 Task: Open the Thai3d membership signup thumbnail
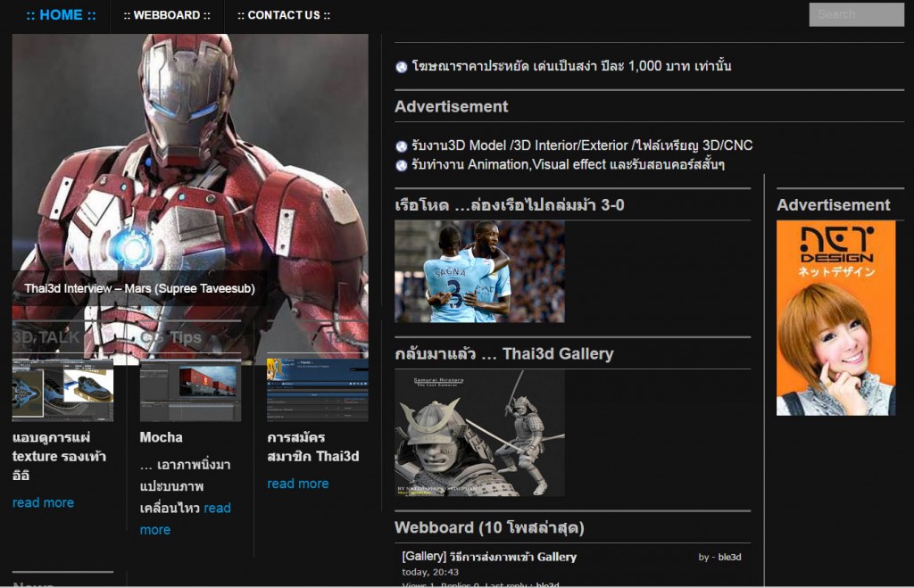(318, 390)
